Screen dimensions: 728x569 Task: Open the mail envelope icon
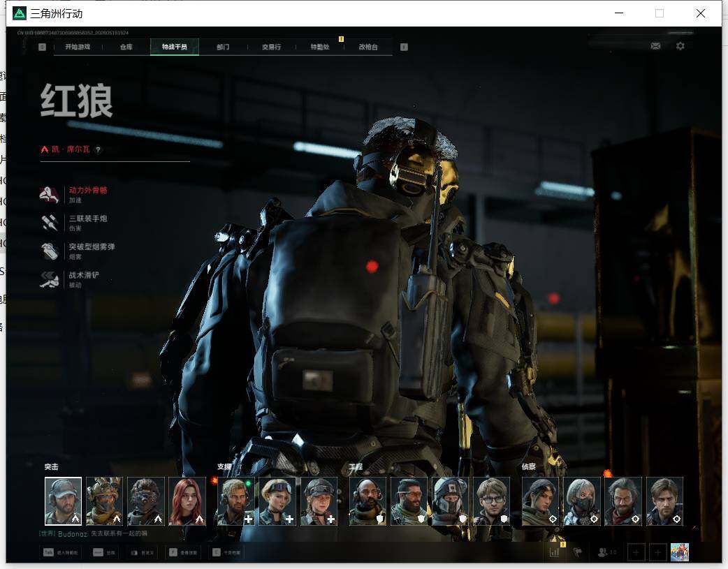coord(655,46)
